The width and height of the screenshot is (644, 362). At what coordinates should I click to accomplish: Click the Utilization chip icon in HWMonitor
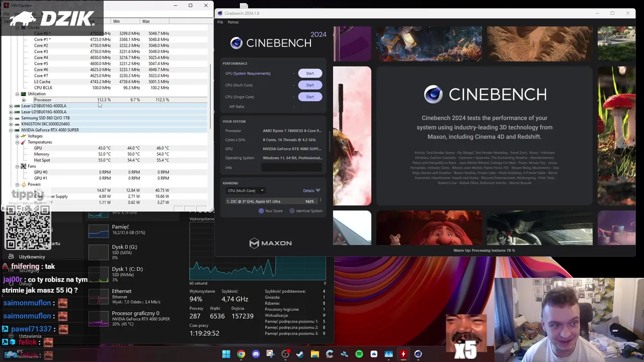23,94
